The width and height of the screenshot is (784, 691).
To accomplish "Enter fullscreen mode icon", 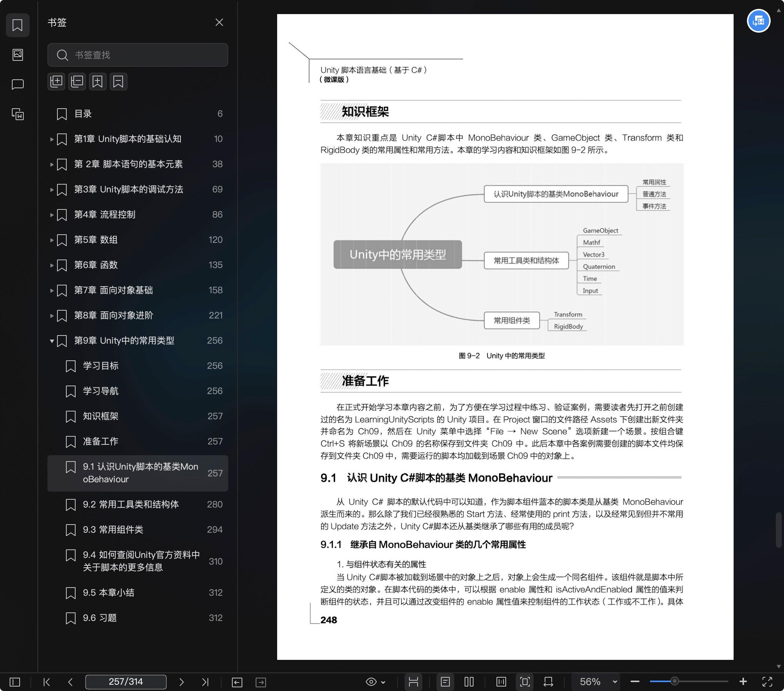I will point(767,682).
